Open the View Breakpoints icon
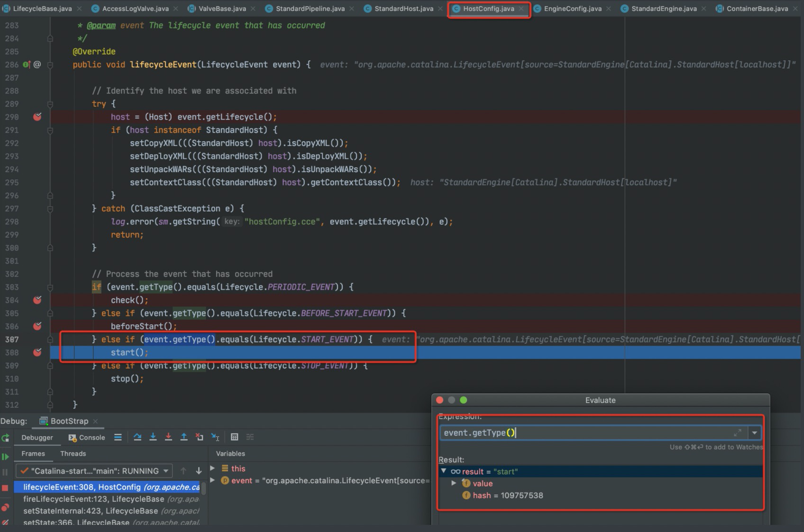804x532 pixels. (5, 507)
